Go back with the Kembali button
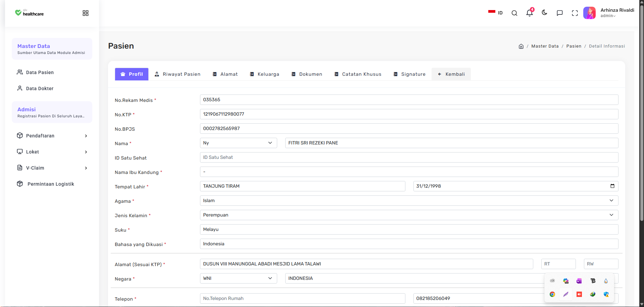This screenshot has height=307, width=644. (451, 74)
